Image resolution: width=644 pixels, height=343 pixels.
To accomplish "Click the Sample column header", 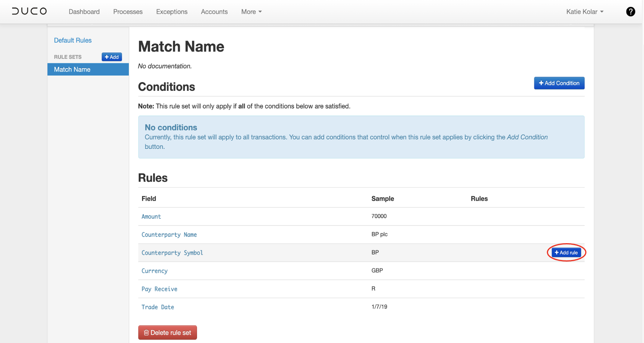I will 383,199.
